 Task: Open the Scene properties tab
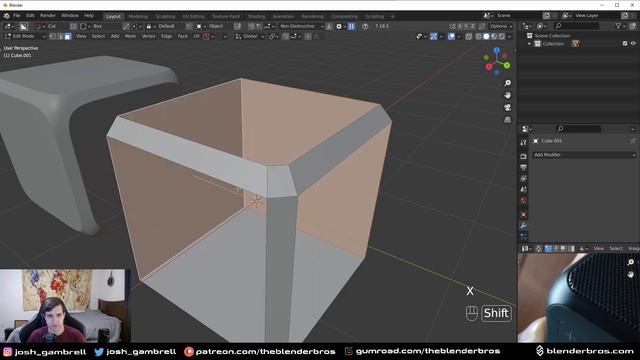click(523, 189)
